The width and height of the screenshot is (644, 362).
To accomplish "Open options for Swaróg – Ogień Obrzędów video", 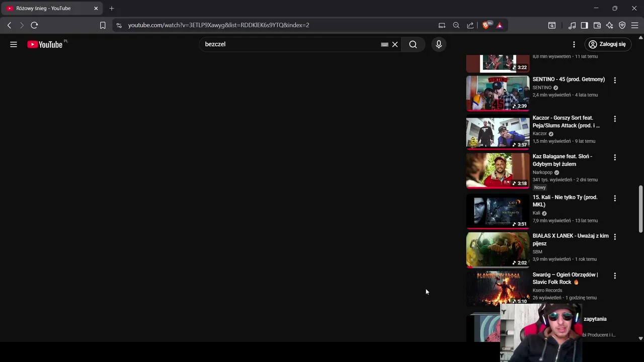I will (x=614, y=276).
